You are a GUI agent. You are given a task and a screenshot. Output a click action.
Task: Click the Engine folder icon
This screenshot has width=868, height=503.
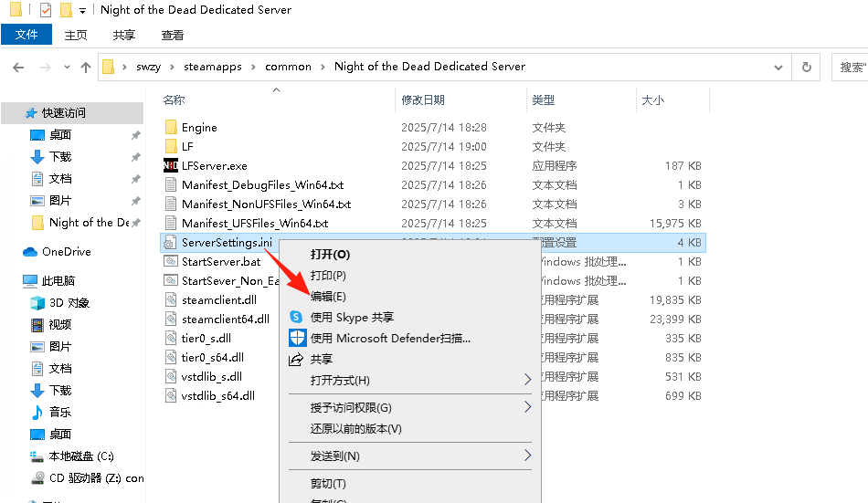pos(171,127)
